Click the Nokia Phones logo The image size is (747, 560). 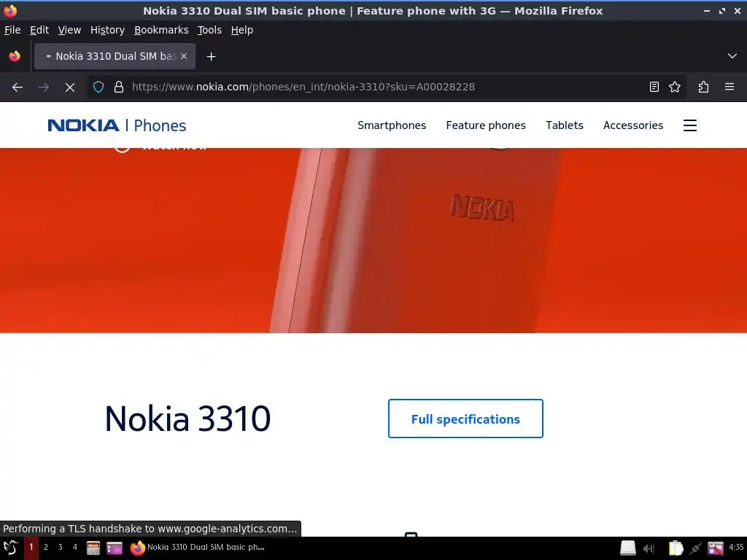[117, 125]
